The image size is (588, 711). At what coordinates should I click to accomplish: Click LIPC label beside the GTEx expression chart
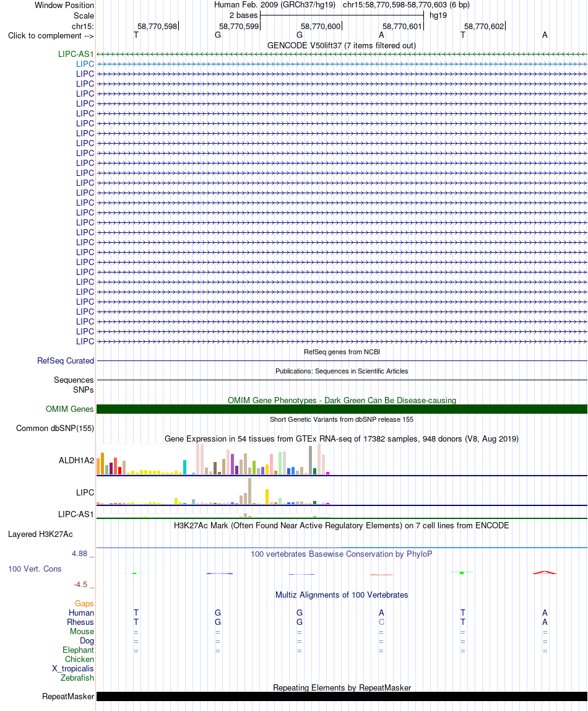point(85,492)
